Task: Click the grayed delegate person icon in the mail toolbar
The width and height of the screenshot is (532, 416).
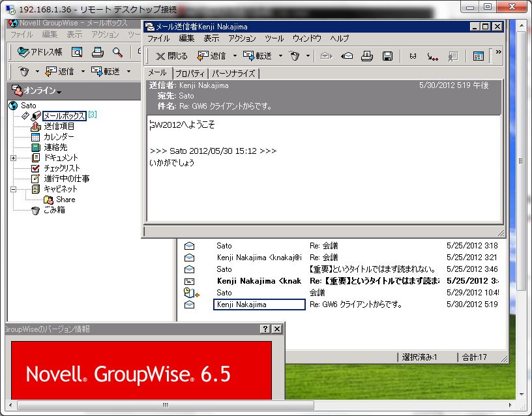Action: click(452, 56)
